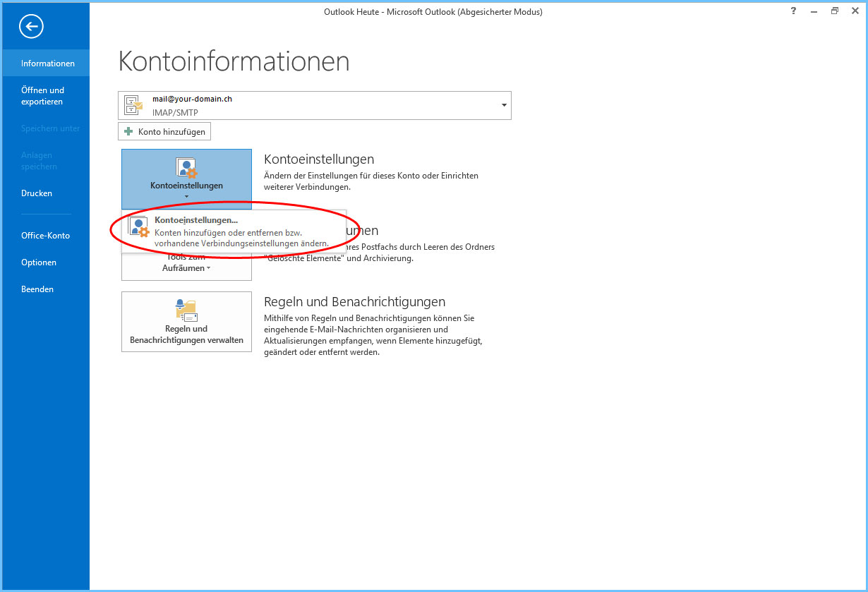Click the green plus icon for Konto hinzufügen
This screenshot has width=868, height=592.
click(x=128, y=131)
